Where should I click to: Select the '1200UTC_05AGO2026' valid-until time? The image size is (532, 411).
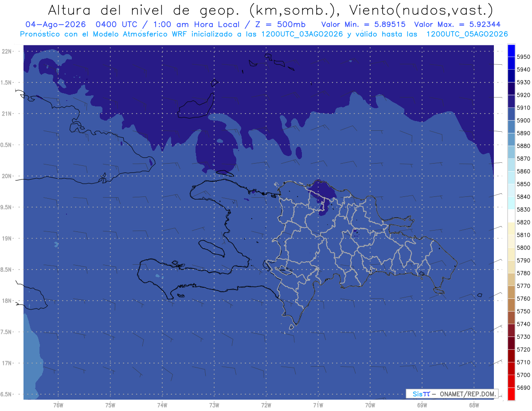[x=467, y=34]
